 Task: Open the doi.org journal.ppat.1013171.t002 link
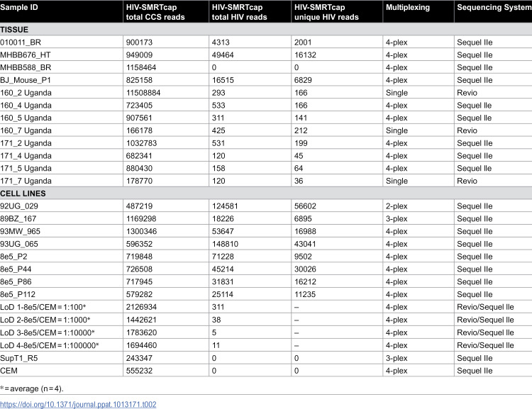tap(78, 404)
